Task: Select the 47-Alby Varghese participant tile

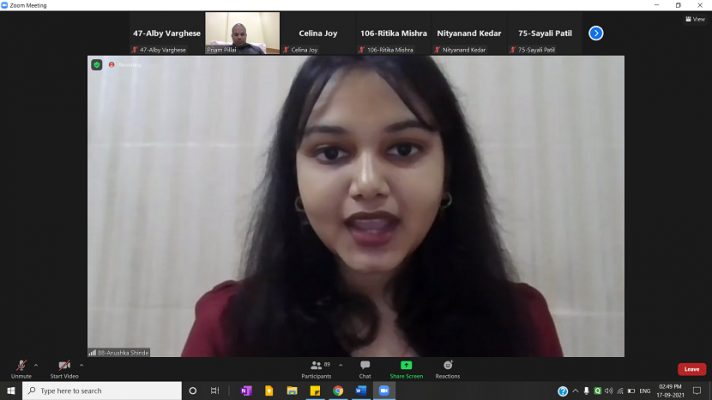Action: point(167,33)
